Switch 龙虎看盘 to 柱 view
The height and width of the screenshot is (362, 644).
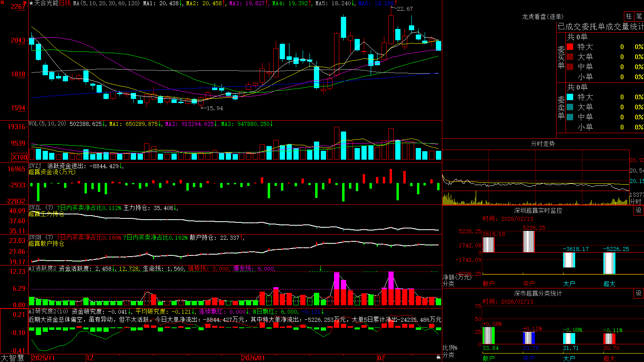(x=629, y=16)
